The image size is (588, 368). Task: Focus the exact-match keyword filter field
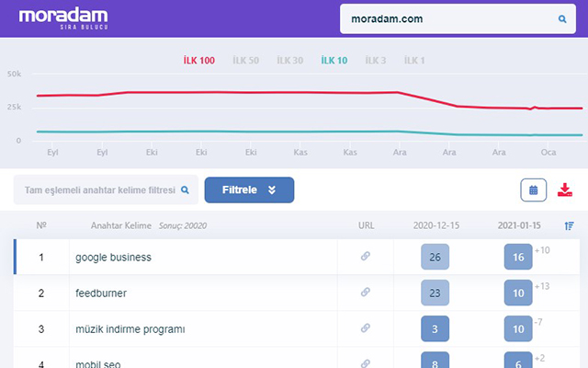pyautogui.click(x=99, y=190)
